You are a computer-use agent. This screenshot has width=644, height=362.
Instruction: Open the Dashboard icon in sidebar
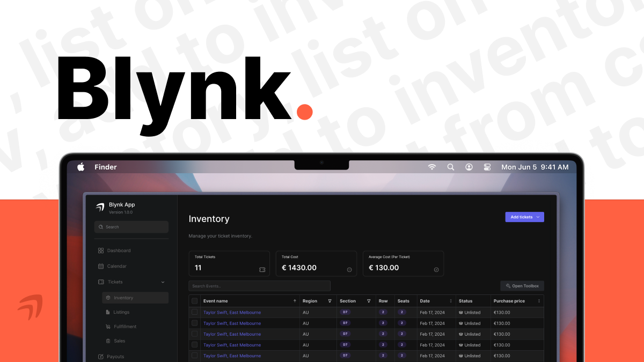coord(101,250)
